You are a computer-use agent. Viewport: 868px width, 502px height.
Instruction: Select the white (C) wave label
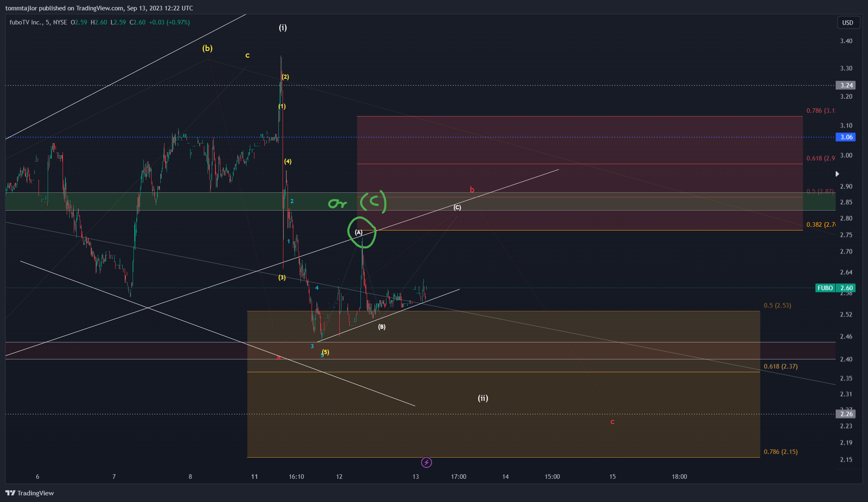(x=457, y=207)
